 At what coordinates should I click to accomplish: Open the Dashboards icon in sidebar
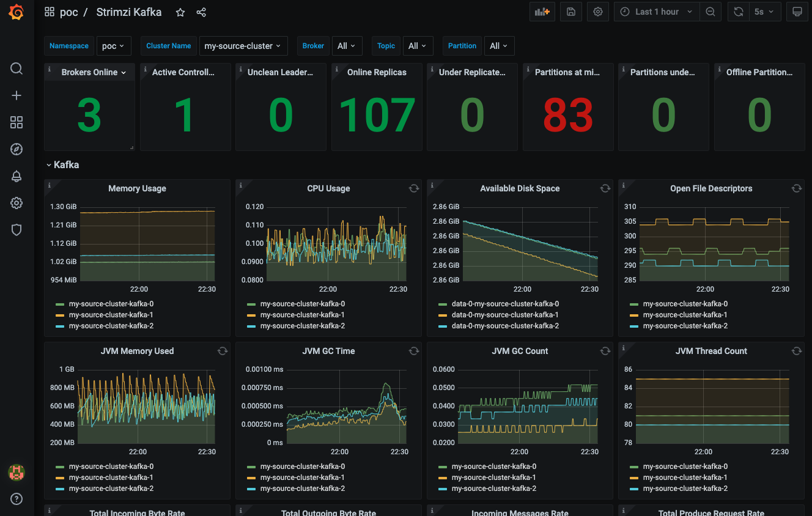17,122
